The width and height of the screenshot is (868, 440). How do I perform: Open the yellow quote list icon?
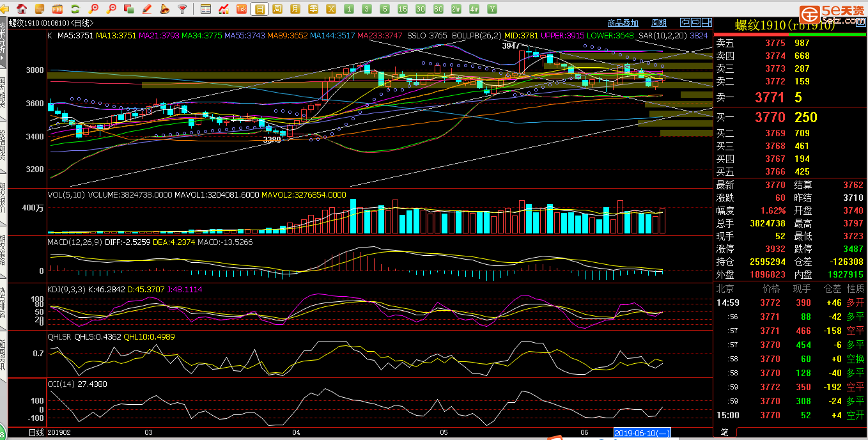(40, 9)
